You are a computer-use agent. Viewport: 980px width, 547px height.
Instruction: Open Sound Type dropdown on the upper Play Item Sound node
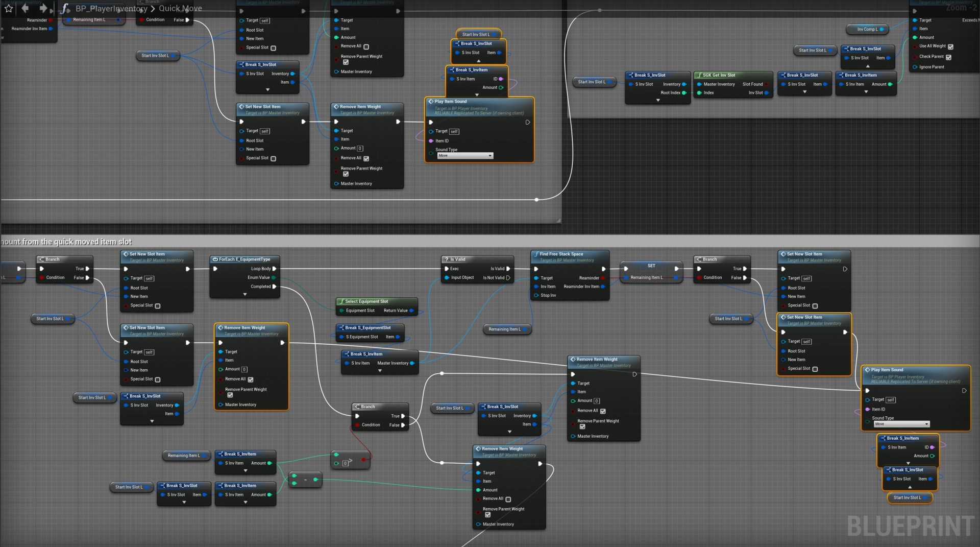465,156
